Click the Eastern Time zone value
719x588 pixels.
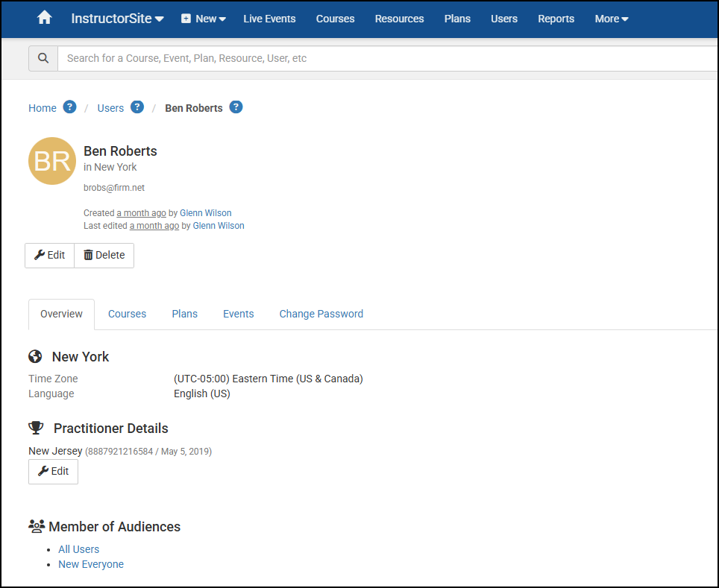269,379
